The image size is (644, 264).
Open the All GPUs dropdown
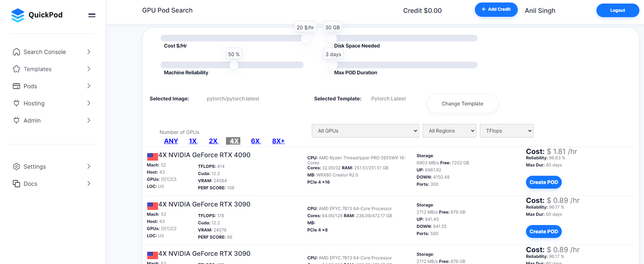[365, 131]
